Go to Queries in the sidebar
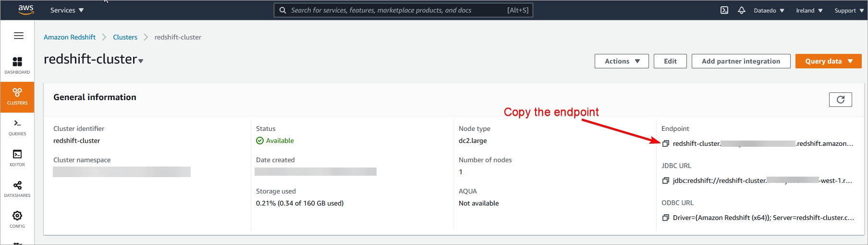 (x=17, y=127)
